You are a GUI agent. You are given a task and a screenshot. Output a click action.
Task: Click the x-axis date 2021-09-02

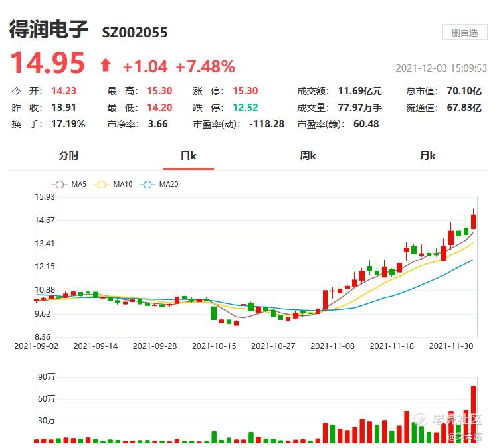[x=37, y=346]
